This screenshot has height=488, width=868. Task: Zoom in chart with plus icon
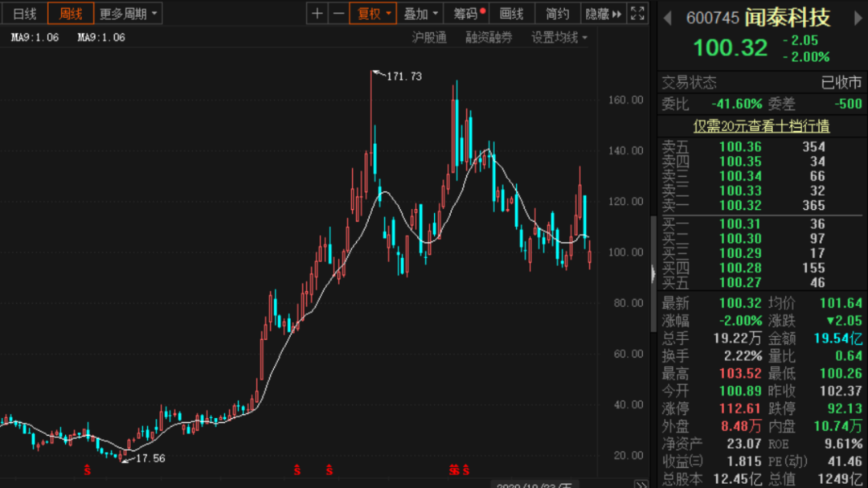(x=317, y=14)
